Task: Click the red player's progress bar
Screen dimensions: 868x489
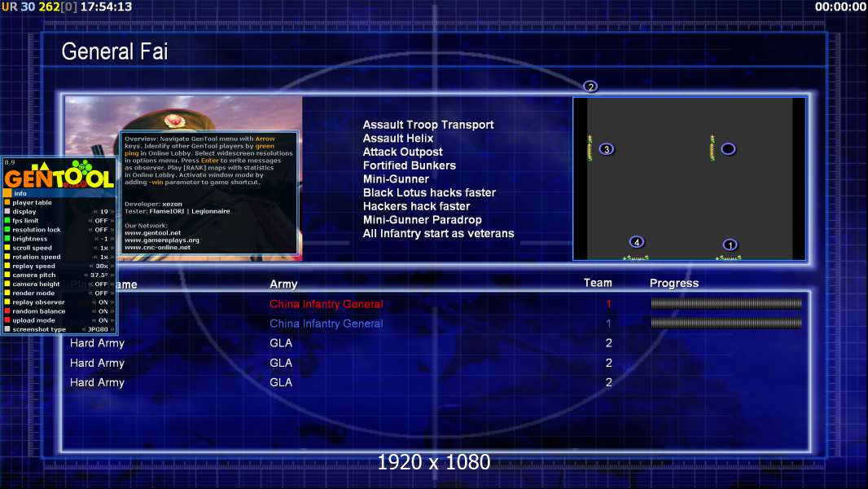Action: pos(726,303)
